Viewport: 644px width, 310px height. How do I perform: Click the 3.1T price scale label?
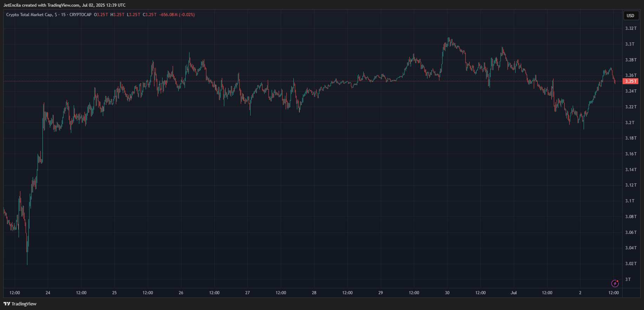630,201
